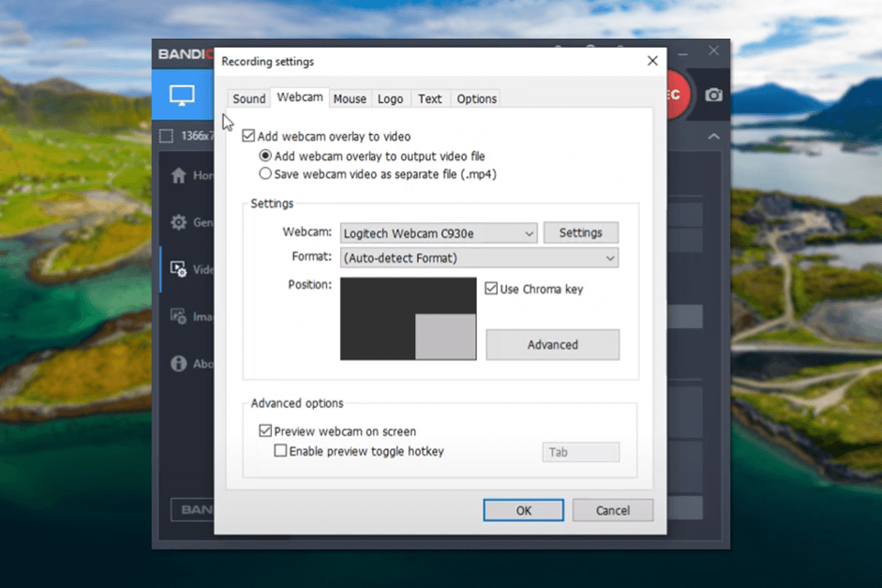Take a screenshot with the camera icon

coord(715,95)
